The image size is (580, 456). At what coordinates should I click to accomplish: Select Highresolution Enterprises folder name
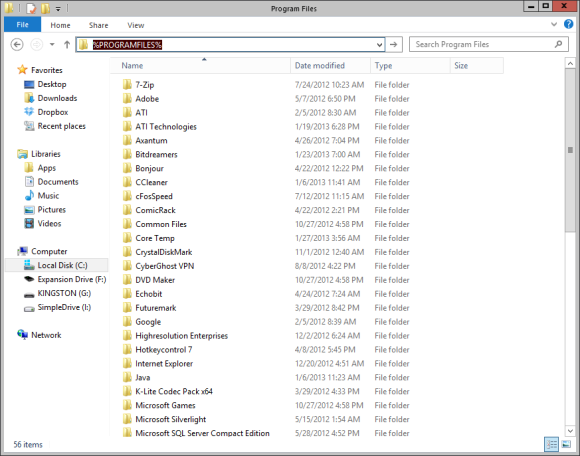pos(182,336)
